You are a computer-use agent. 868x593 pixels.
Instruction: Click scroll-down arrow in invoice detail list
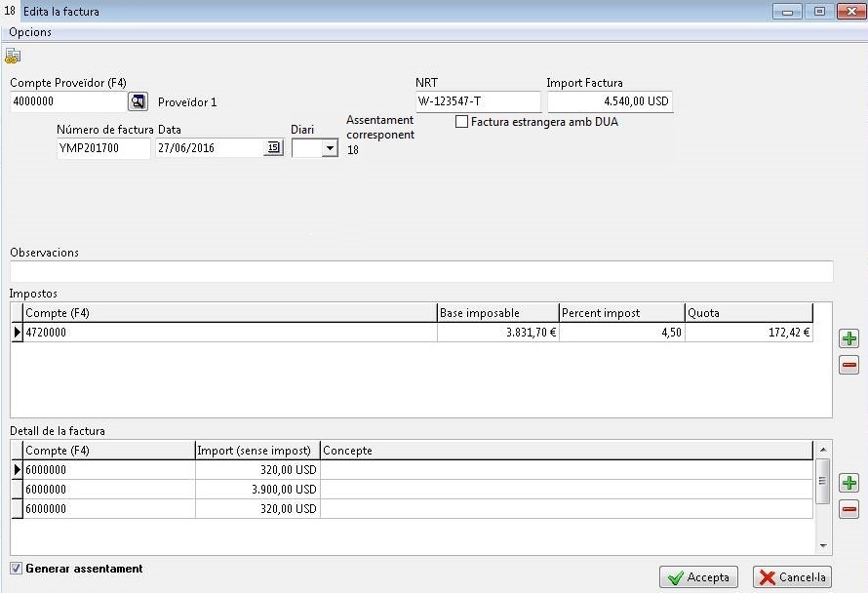pyautogui.click(x=823, y=546)
